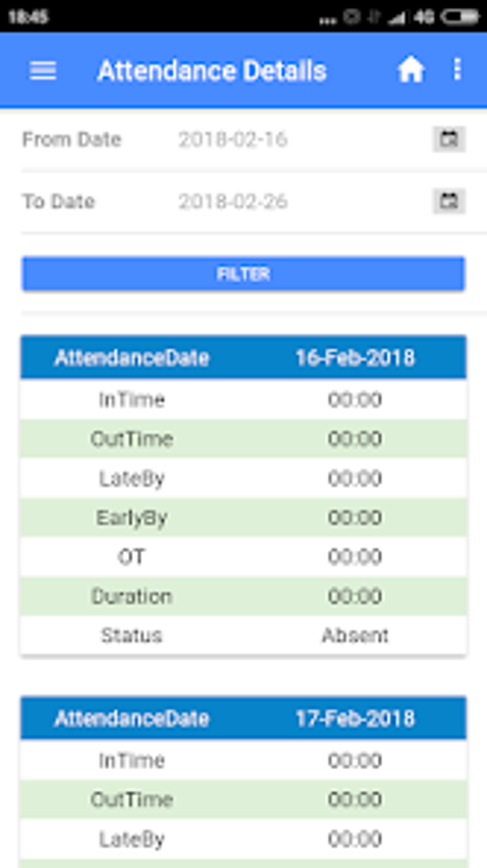Tap the Attendance Details title
This screenshot has width=487, height=868.
212,71
